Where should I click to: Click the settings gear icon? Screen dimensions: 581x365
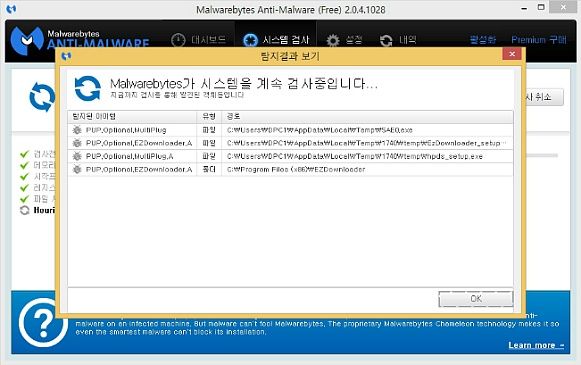(x=333, y=40)
